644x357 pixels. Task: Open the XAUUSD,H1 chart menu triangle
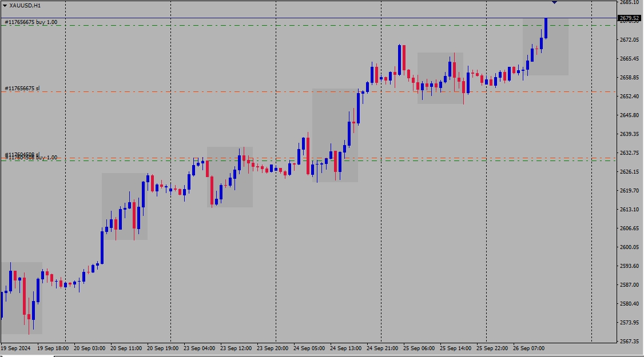pos(5,6)
